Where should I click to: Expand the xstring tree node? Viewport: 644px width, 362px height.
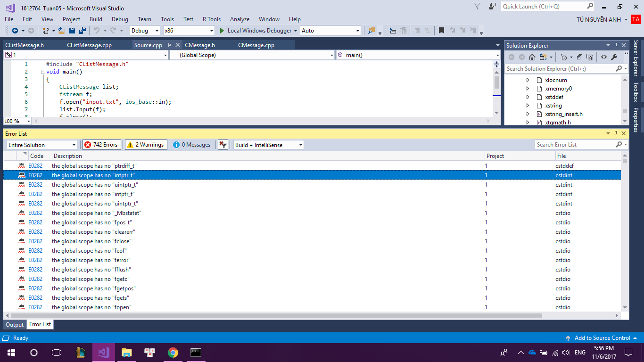[528, 106]
